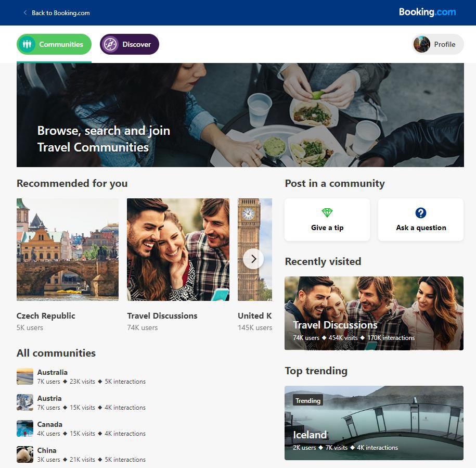Click the "5K users" text under Czech Republic

pyautogui.click(x=30, y=327)
